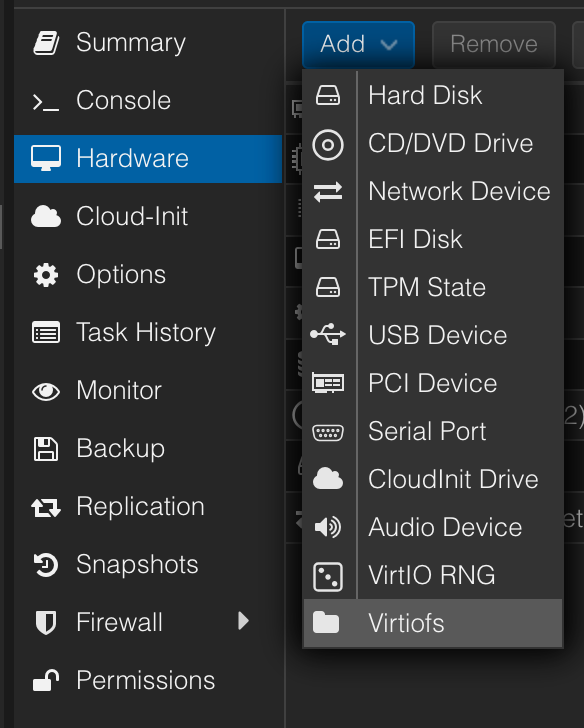
Task: Expand the Firewall submenu arrow
Action: [243, 621]
